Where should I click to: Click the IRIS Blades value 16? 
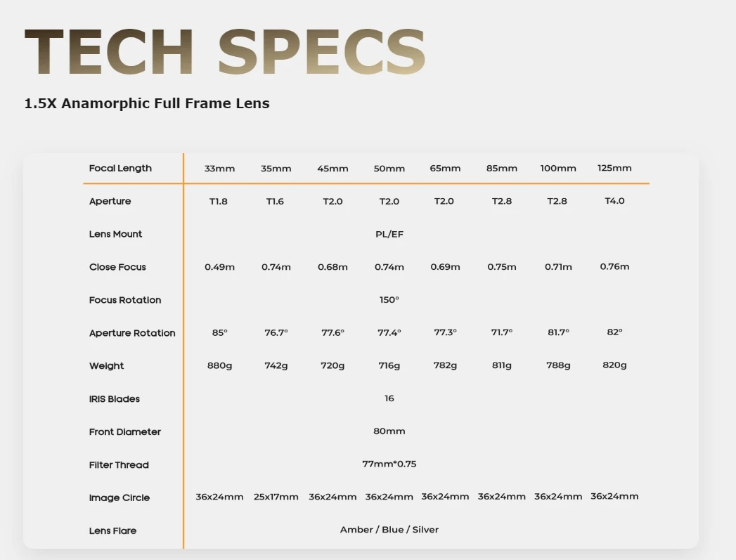(x=389, y=398)
